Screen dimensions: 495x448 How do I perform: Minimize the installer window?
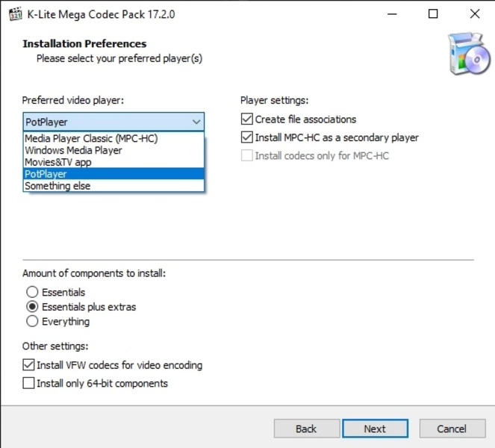[x=392, y=14]
